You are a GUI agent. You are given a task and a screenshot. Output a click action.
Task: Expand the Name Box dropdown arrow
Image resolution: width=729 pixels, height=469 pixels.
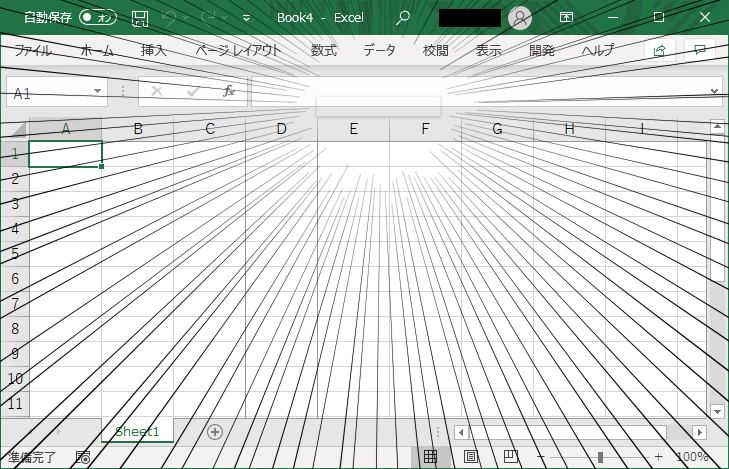(x=98, y=91)
